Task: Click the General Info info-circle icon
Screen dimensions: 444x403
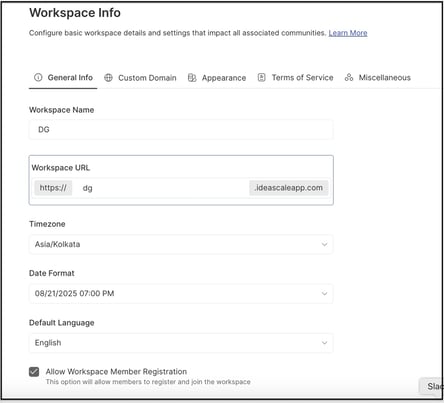Action: coord(38,77)
